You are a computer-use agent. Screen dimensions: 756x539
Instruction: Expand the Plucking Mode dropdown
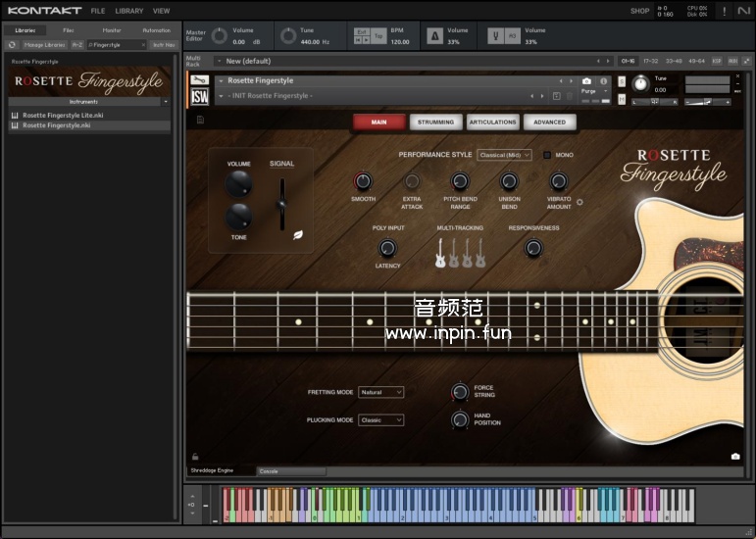coord(380,419)
